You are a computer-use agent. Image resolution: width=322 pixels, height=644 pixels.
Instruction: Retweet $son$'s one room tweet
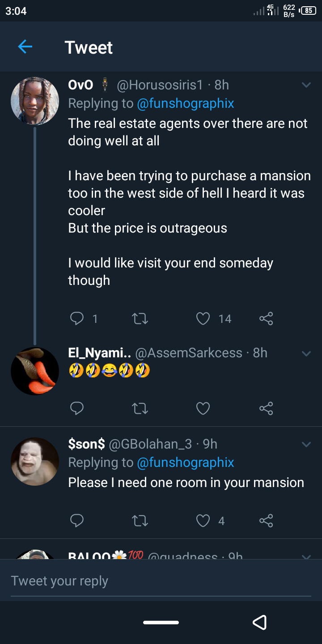coord(140,521)
